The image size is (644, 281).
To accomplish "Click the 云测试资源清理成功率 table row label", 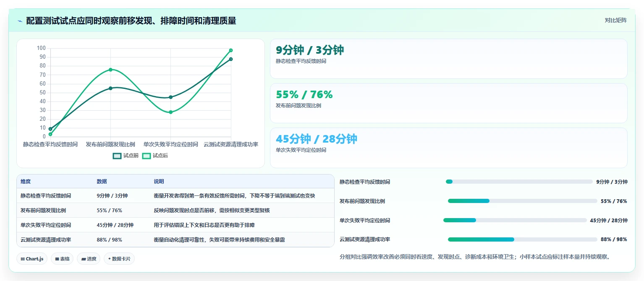I will pos(46,240).
